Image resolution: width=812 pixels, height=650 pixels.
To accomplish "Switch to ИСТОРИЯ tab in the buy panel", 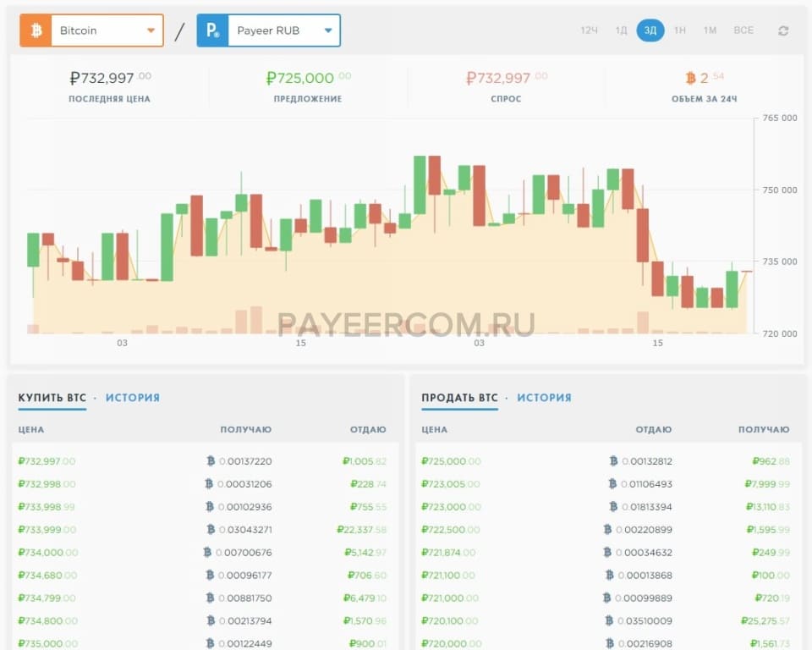I will (131, 397).
